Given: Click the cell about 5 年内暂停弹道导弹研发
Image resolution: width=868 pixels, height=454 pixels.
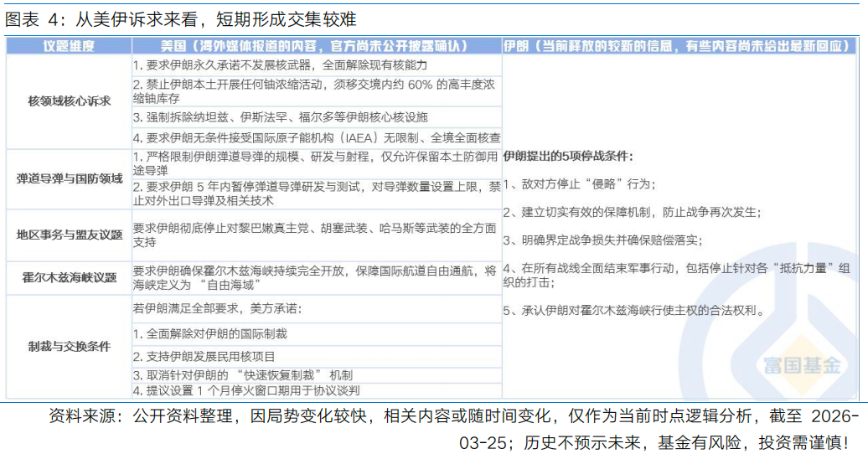Looking at the screenshot, I should [315, 193].
